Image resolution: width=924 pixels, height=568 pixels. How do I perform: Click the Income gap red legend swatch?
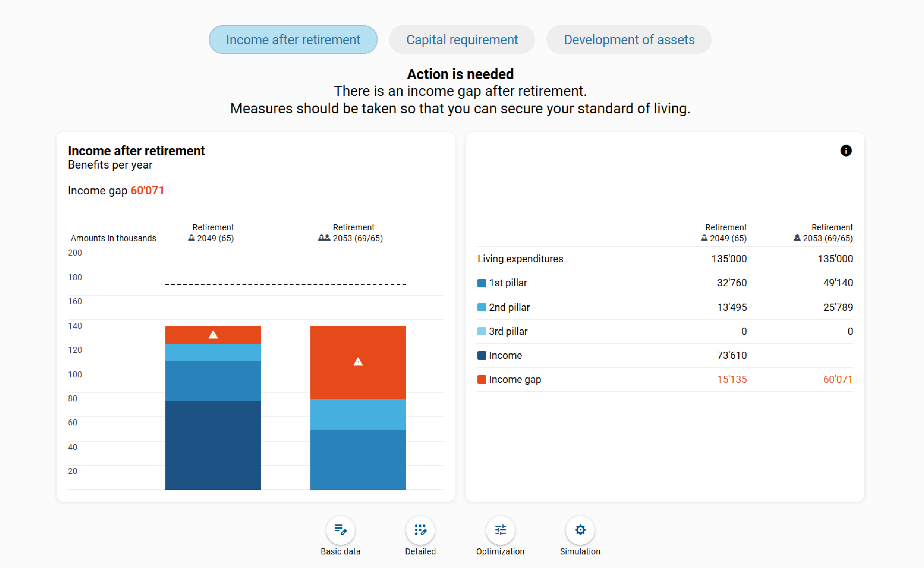click(482, 379)
